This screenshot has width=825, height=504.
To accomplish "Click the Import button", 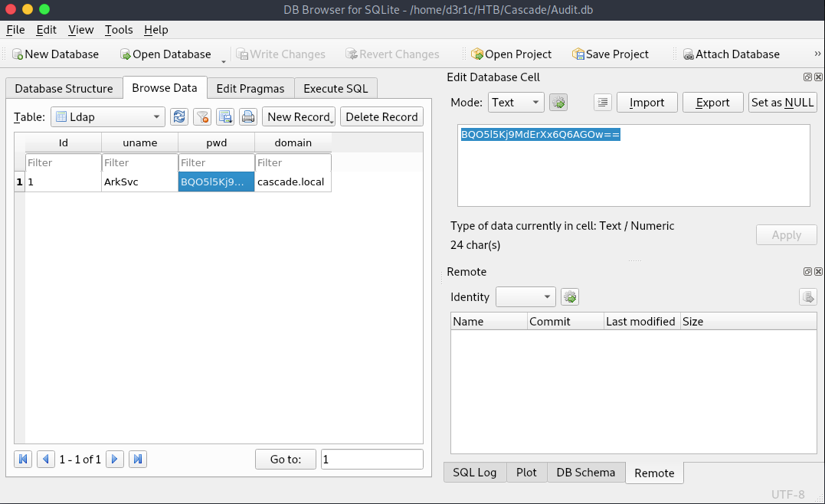I will 647,103.
